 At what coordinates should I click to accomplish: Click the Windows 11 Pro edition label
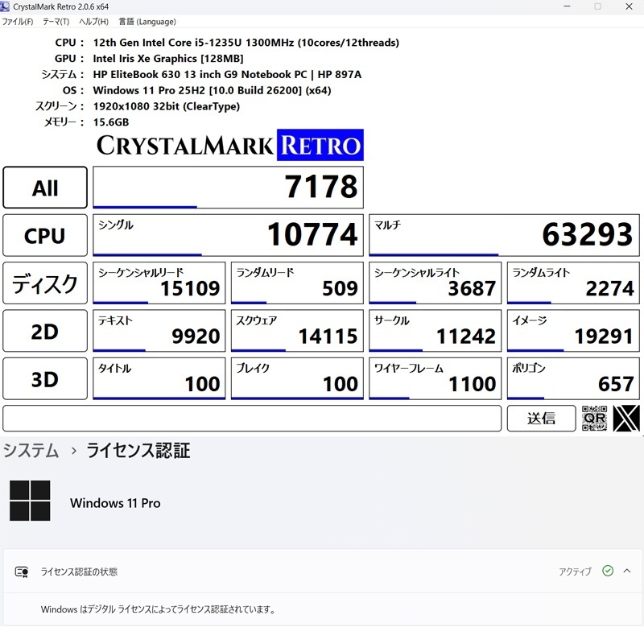[x=115, y=503]
